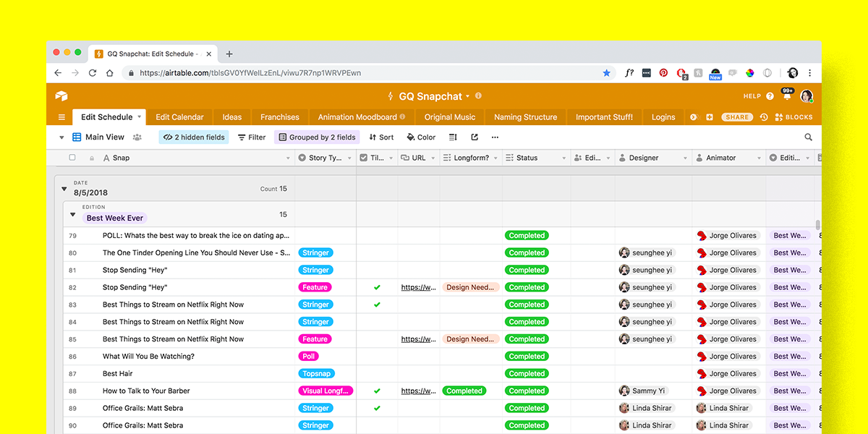Click the Pinterest extension icon
Viewport: 868px width, 434px height.
663,73
